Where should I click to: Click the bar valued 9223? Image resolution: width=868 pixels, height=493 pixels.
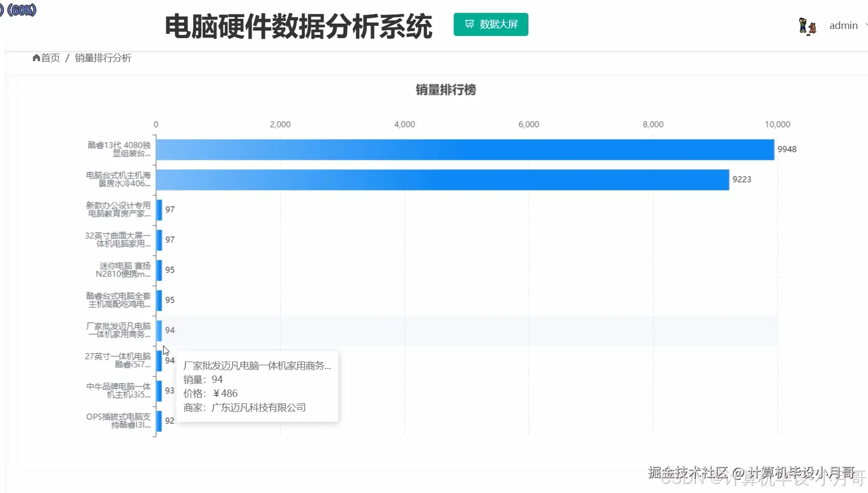coord(443,180)
